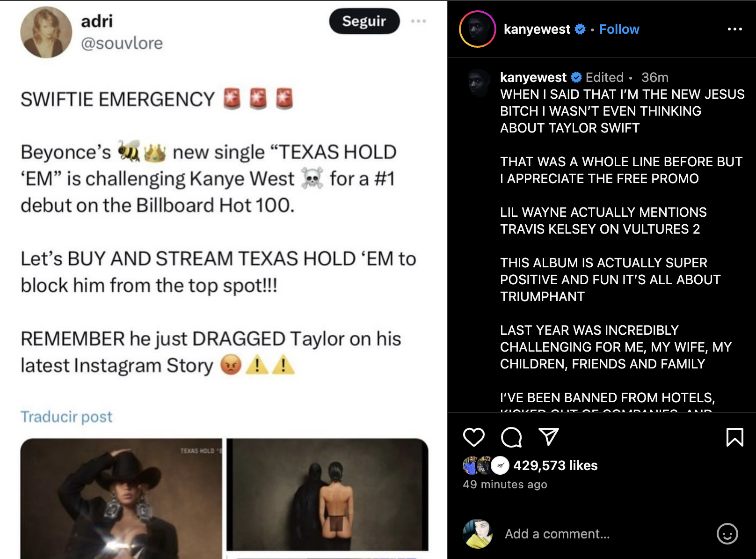Image resolution: width=756 pixels, height=559 pixels.
Task: Open the emoji picker smiley icon
Action: click(x=727, y=533)
